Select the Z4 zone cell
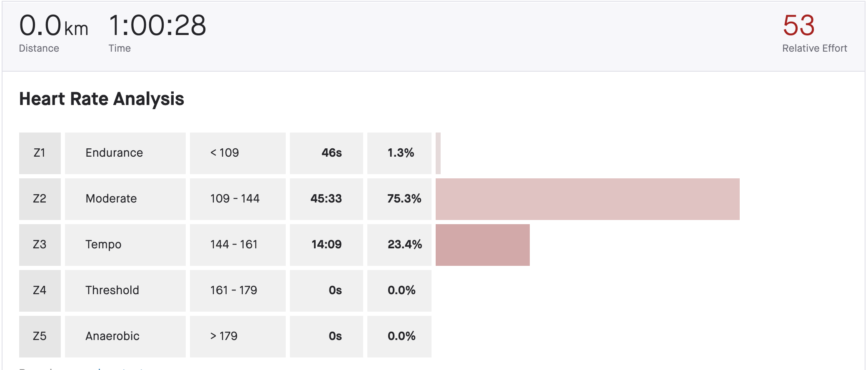 [40, 290]
